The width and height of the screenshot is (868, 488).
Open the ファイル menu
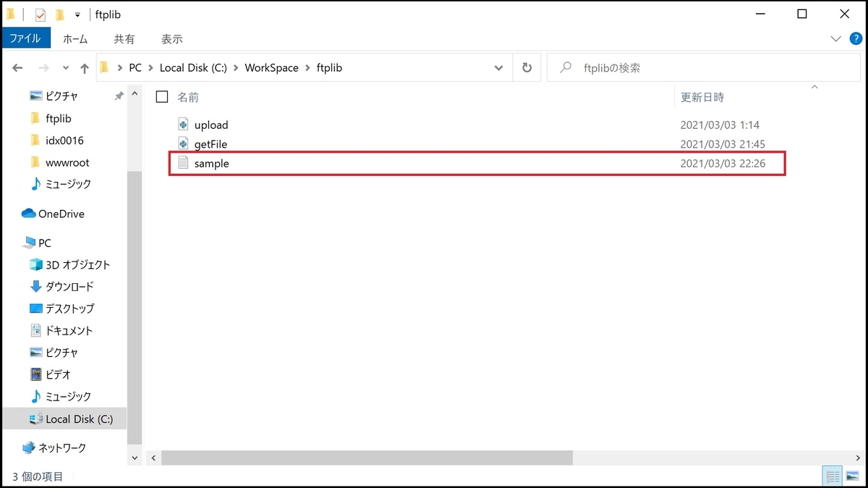tap(26, 38)
